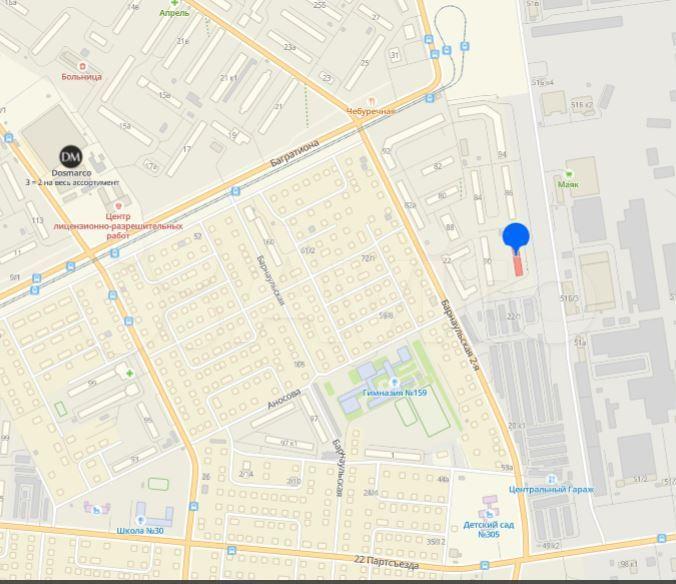This screenshot has width=676, height=584.
Task: Click the Аносова street label
Action: click(x=284, y=399)
